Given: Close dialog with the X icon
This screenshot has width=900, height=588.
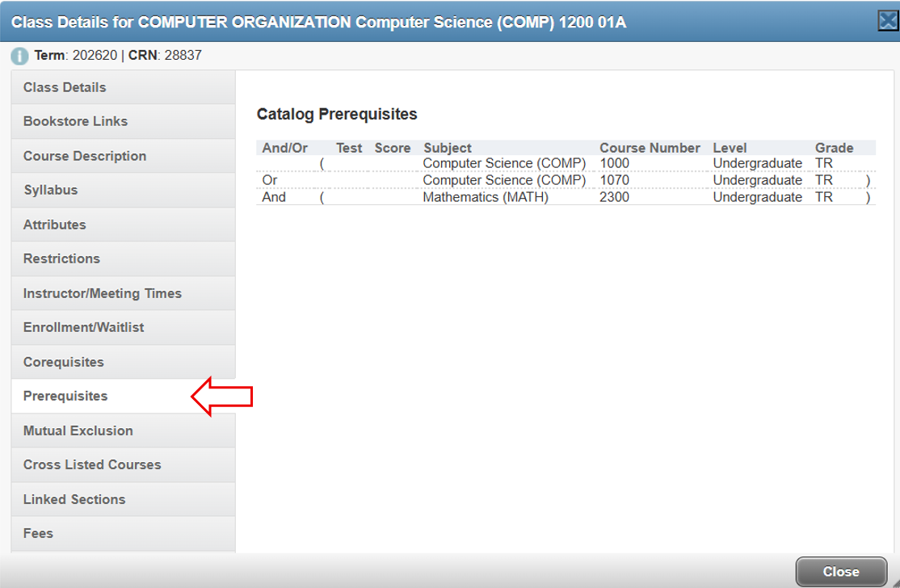Looking at the screenshot, I should [887, 22].
